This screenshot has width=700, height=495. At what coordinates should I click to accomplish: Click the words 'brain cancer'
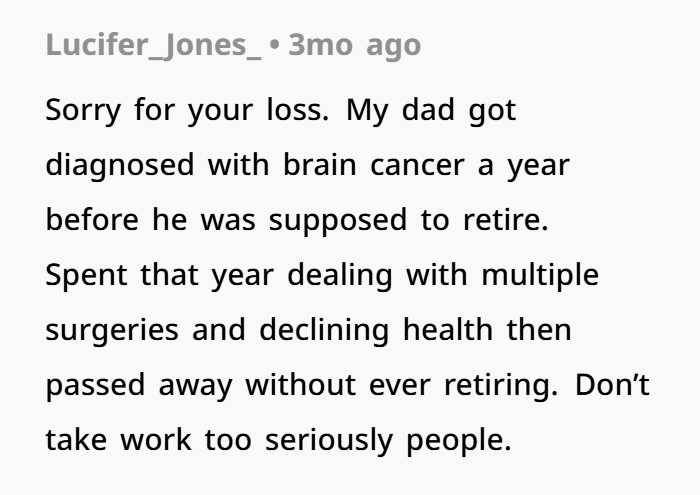[374, 165]
